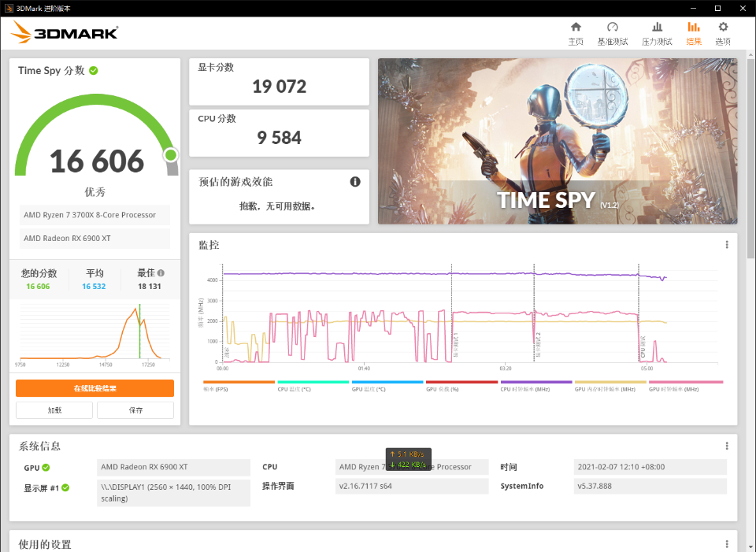Click the 保存 save button
The width and height of the screenshot is (756, 552).
click(135, 410)
